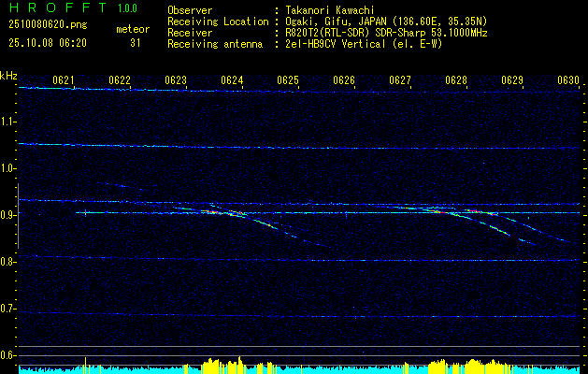The image size is (588, 374).
Task: Click the meteor label
Action: pos(133,29)
